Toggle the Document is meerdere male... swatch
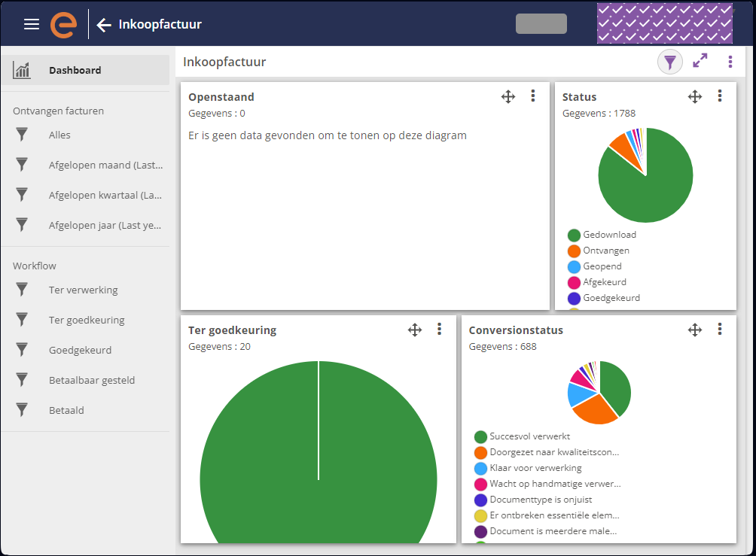756x556 pixels. [480, 532]
